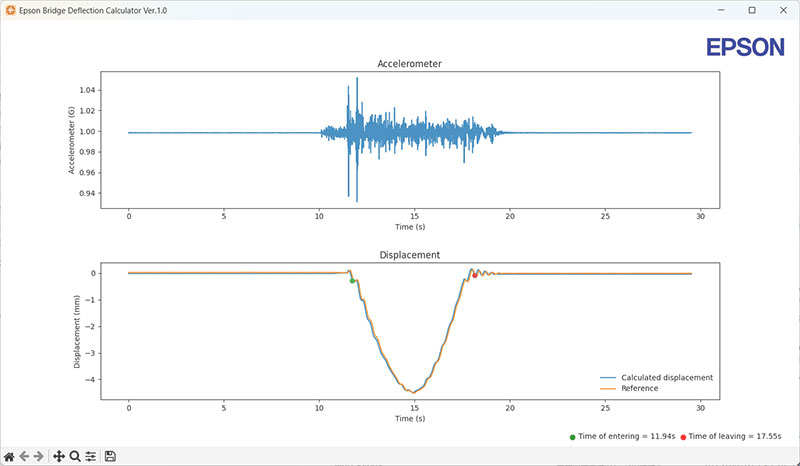Click the green entering marker on displacement curve

pos(352,281)
